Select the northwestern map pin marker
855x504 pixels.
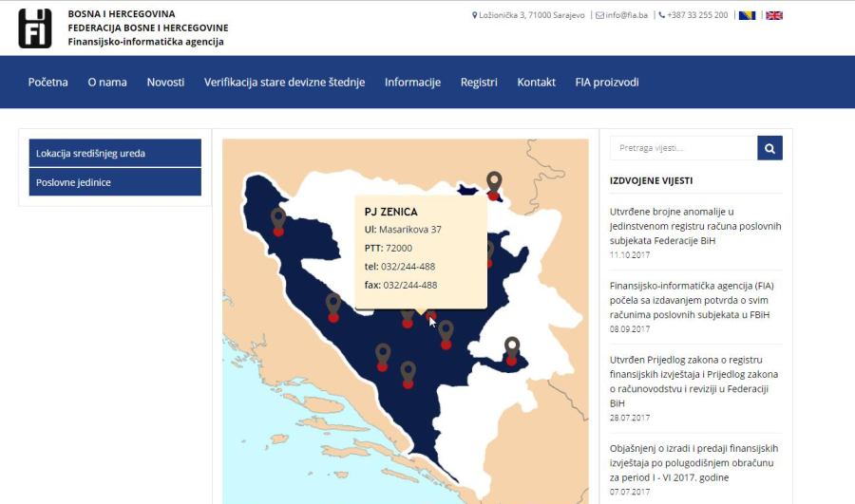click(x=278, y=220)
